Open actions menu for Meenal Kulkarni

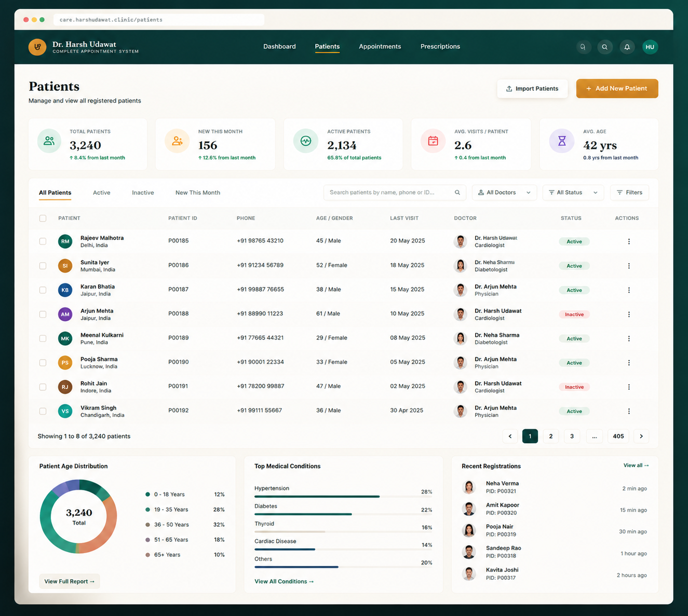(x=629, y=338)
